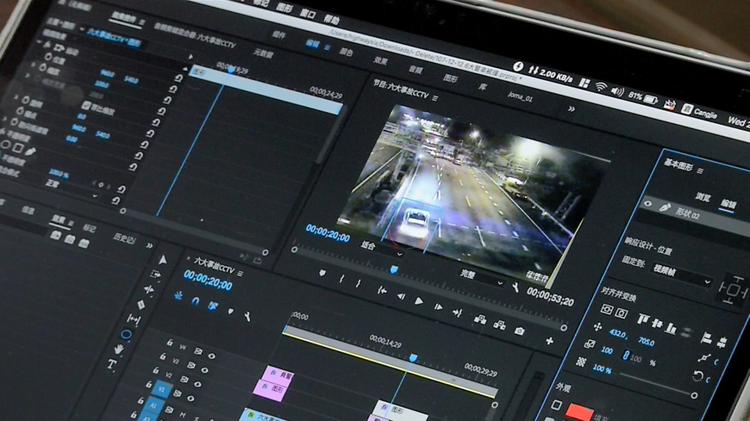Click the Export Frame camera icon
750x421 pixels.
[x=520, y=330]
